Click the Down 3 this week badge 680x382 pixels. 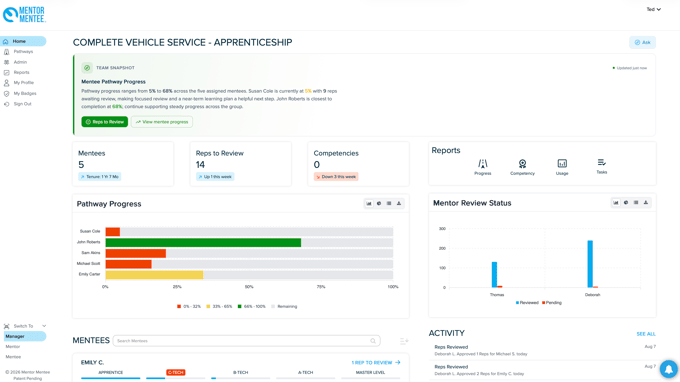pos(336,177)
